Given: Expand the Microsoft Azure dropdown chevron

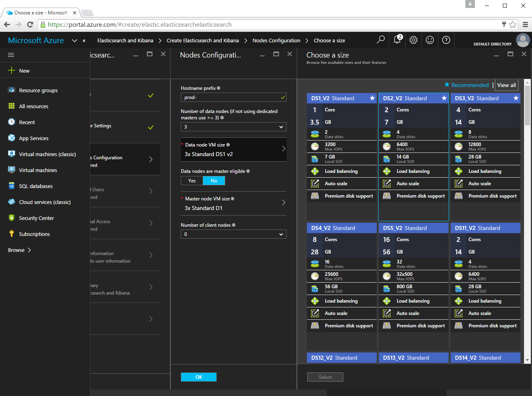Looking at the screenshot, I should 74,40.
